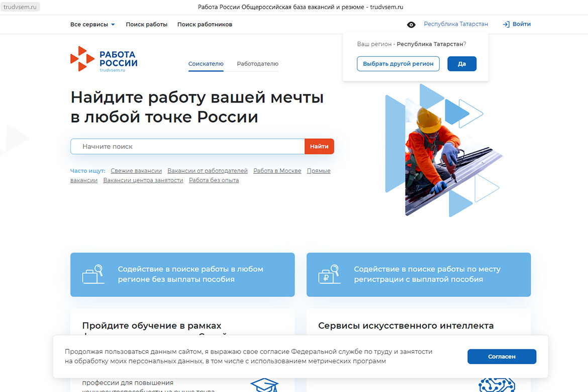The height and width of the screenshot is (392, 588).
Task: Open Поиск работы menu item
Action: [146, 25]
